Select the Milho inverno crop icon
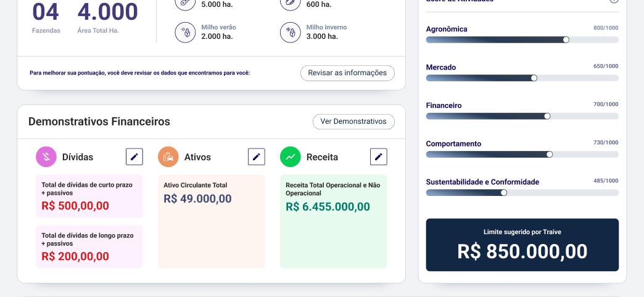 [x=291, y=33]
